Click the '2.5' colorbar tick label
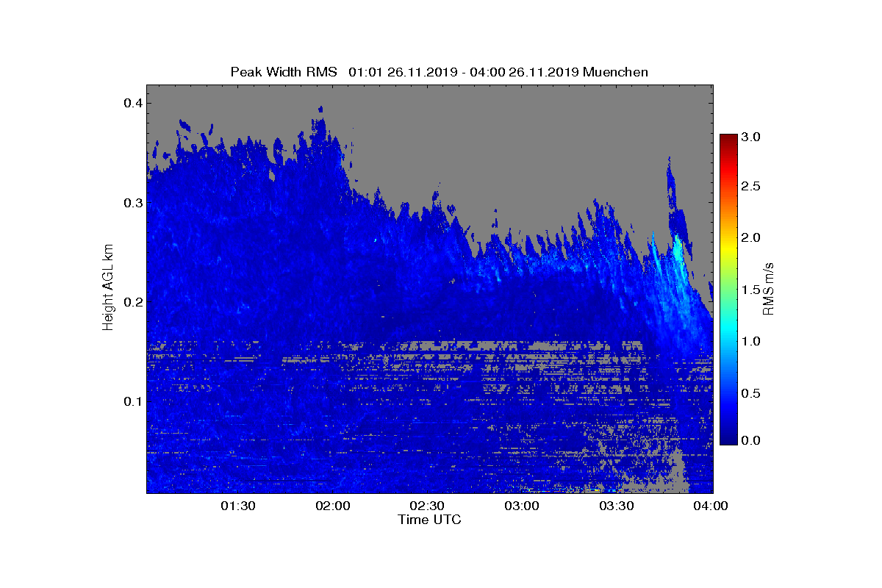 [750, 187]
